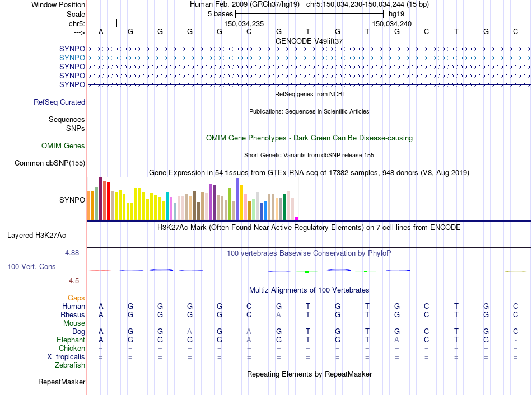Click the light blue SYNPO transcript label
532x395 pixels.
tap(72, 58)
